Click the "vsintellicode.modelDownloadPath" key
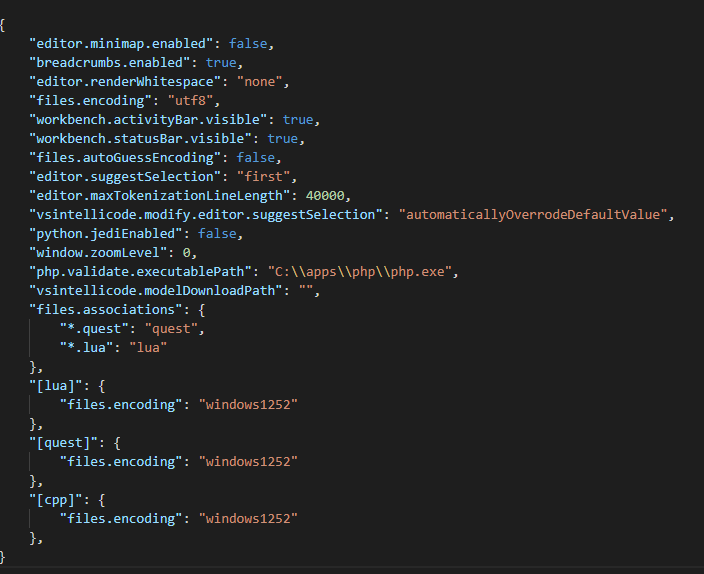 (x=158, y=290)
